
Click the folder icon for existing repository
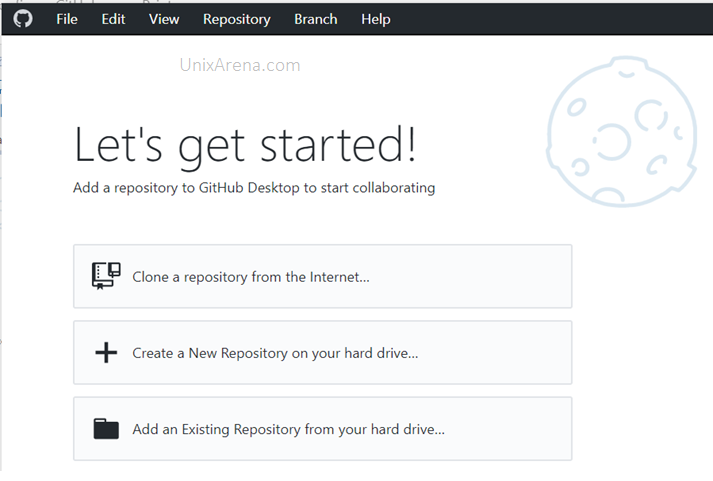pos(106,429)
